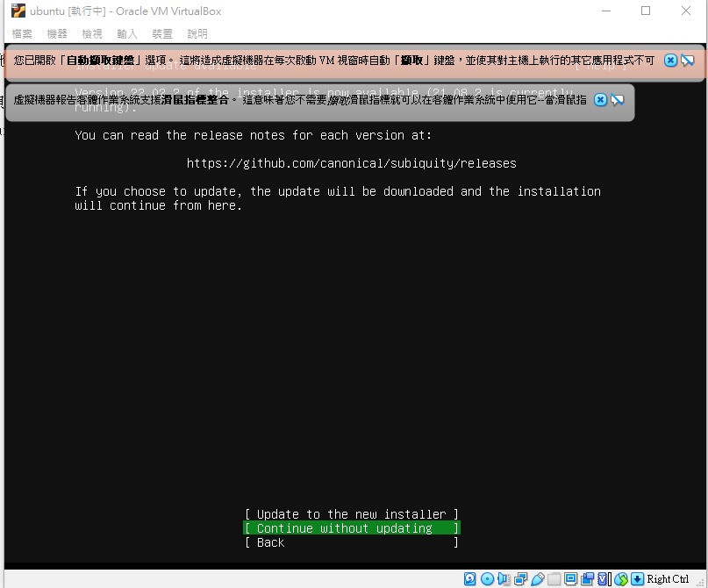708x588 pixels.
Task: Open the 裝置 (Devices) menu
Action: click(x=162, y=34)
